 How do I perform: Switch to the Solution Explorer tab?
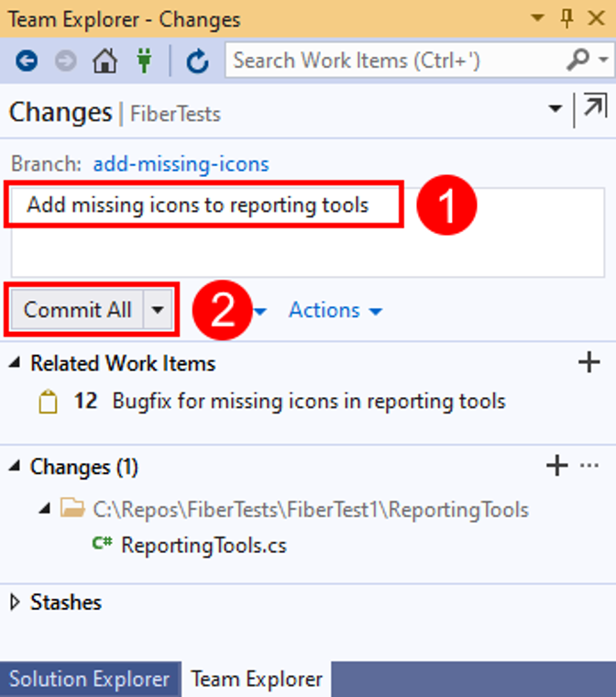click(x=90, y=680)
